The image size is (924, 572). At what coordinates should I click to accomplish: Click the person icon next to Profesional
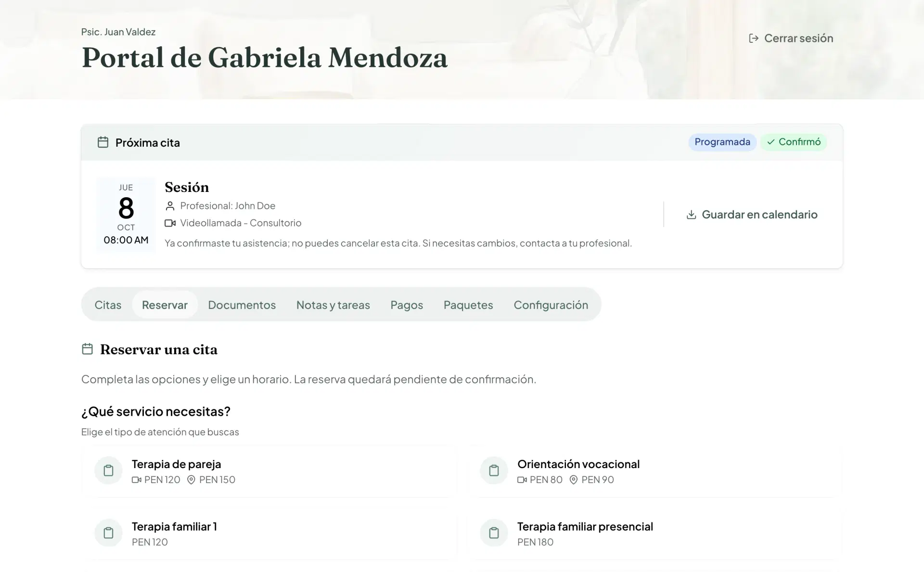pyautogui.click(x=170, y=206)
